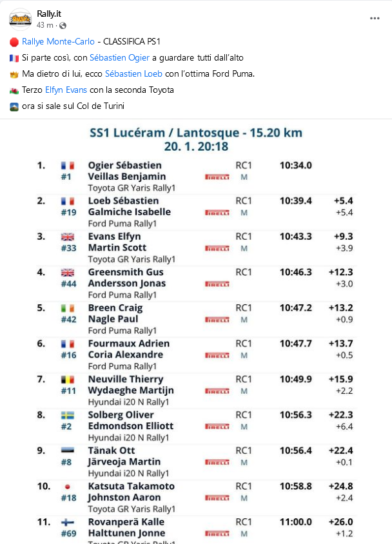Click the public audience globe icon

click(x=62, y=25)
